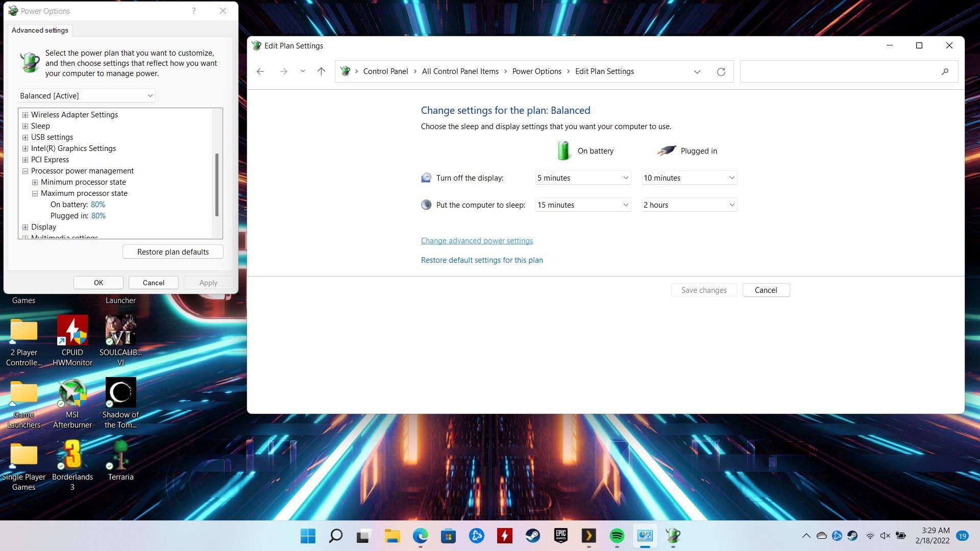Image resolution: width=980 pixels, height=551 pixels.
Task: Launch Steam from the taskbar
Action: click(x=532, y=536)
